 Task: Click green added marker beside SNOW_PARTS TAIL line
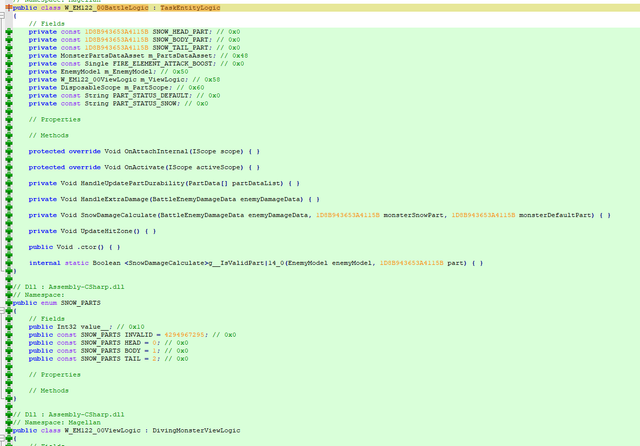coord(9,358)
